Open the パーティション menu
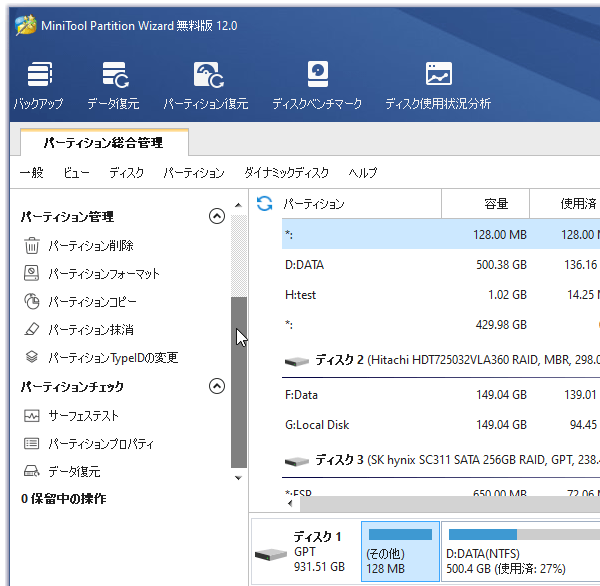This screenshot has height=586, width=600. coord(194,173)
